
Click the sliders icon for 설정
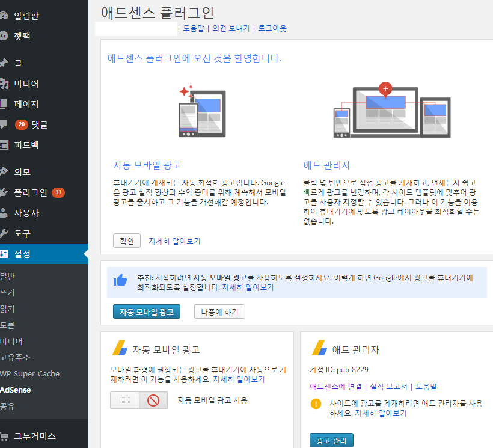4,254
